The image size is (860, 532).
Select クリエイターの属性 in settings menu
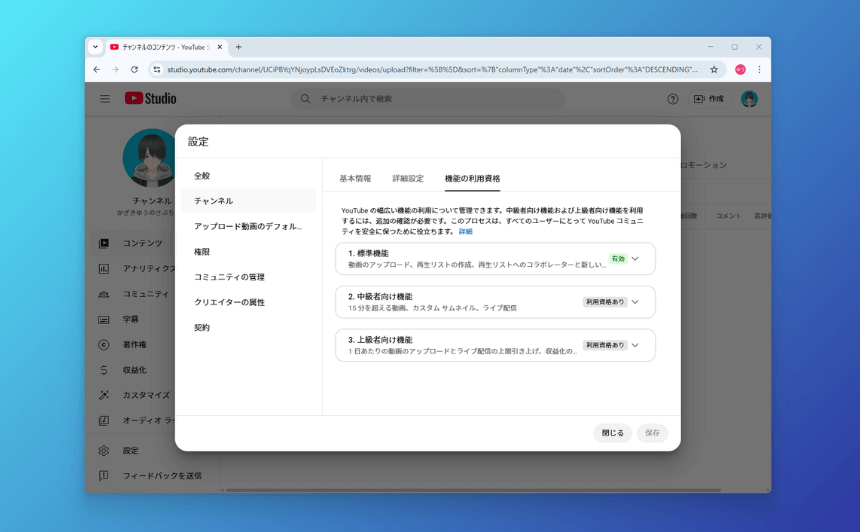248,302
